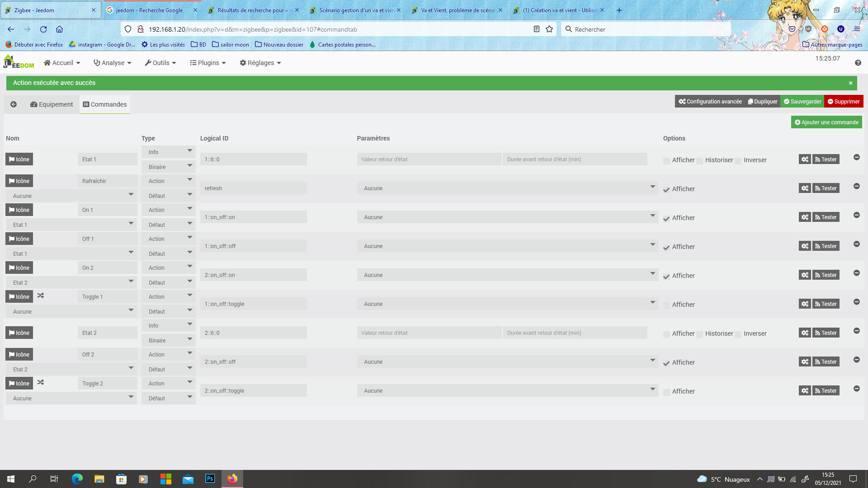Uncheck Afficher for On 1 command
The height and width of the screenshot is (488, 868).
click(x=666, y=219)
